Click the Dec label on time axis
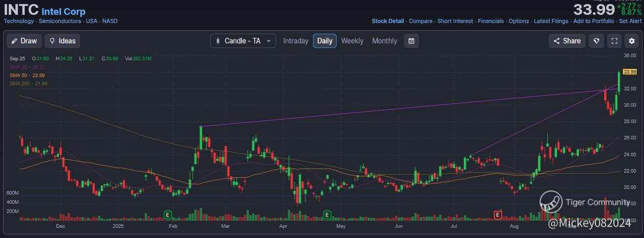This screenshot has height=238, width=644. pos(60,225)
